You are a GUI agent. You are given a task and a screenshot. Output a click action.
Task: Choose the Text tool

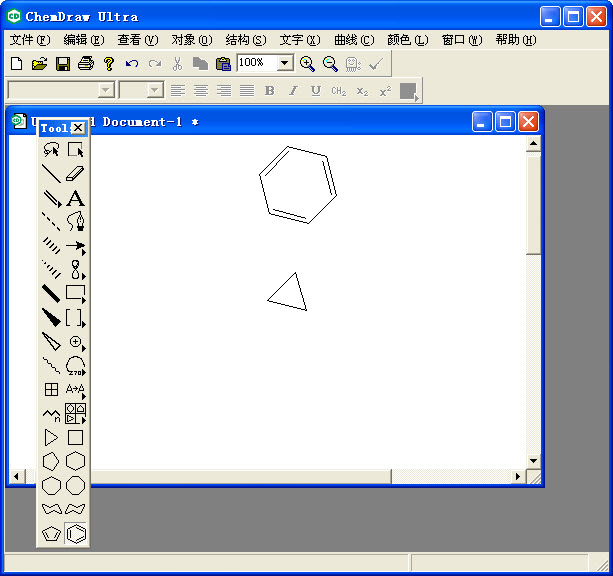[x=76, y=198]
